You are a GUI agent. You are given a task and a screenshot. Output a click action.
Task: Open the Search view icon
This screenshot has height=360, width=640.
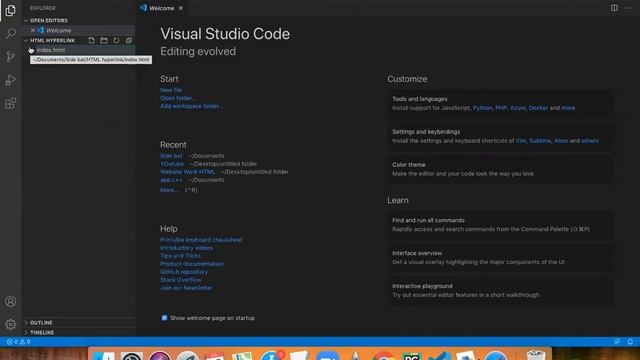click(11, 33)
